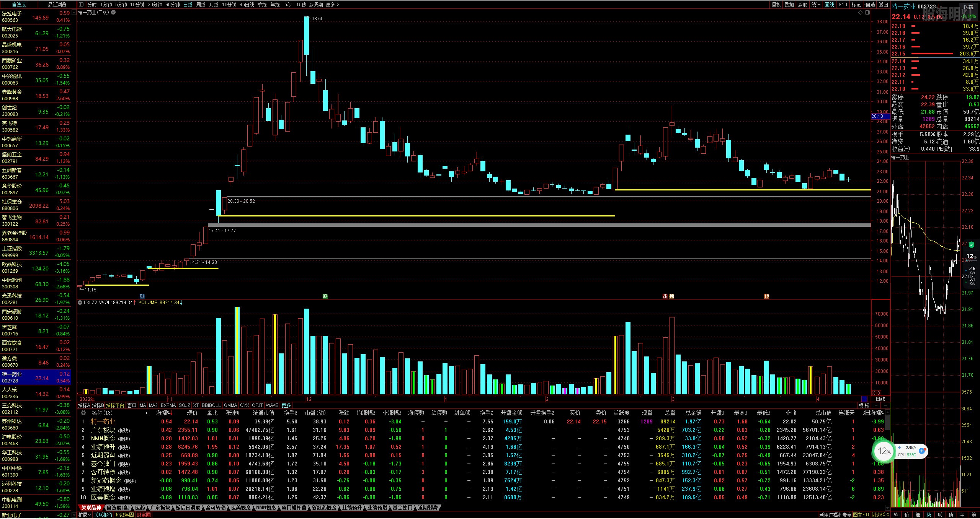Viewport: 980px width, 519px height.
Task: Expand 更多 indicators list
Action: (286, 405)
